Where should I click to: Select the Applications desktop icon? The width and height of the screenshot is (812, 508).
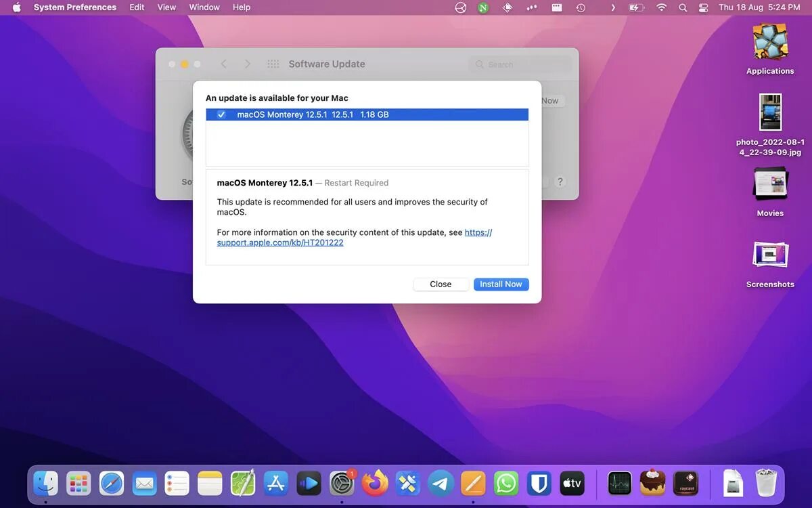770,49
